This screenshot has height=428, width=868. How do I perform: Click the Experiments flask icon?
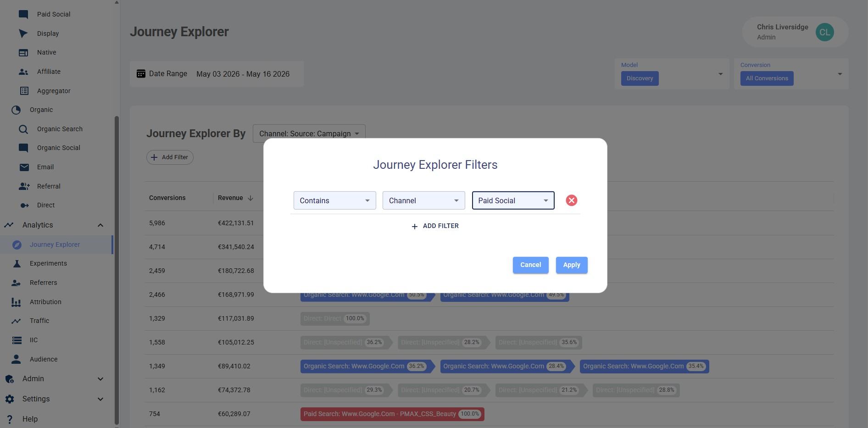(17, 263)
